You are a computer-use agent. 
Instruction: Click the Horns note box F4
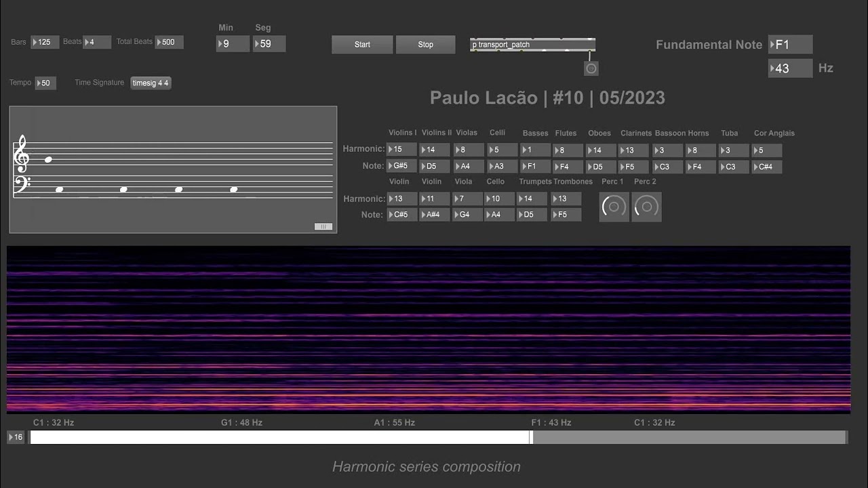701,166
